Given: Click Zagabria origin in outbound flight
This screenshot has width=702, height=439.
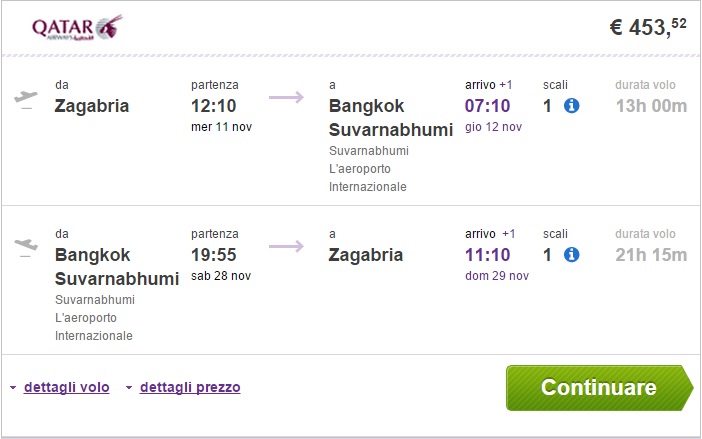Looking at the screenshot, I should point(93,105).
